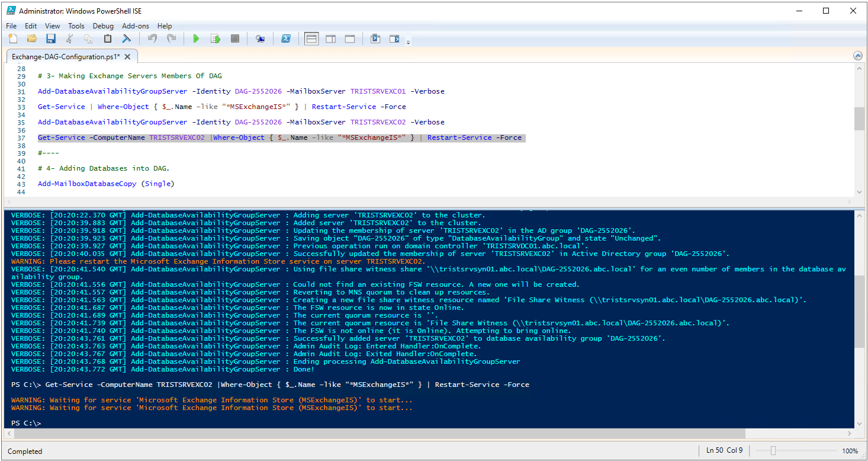
Task: Click 'Reverting to MNS quorum' console line
Action: (x=250, y=292)
